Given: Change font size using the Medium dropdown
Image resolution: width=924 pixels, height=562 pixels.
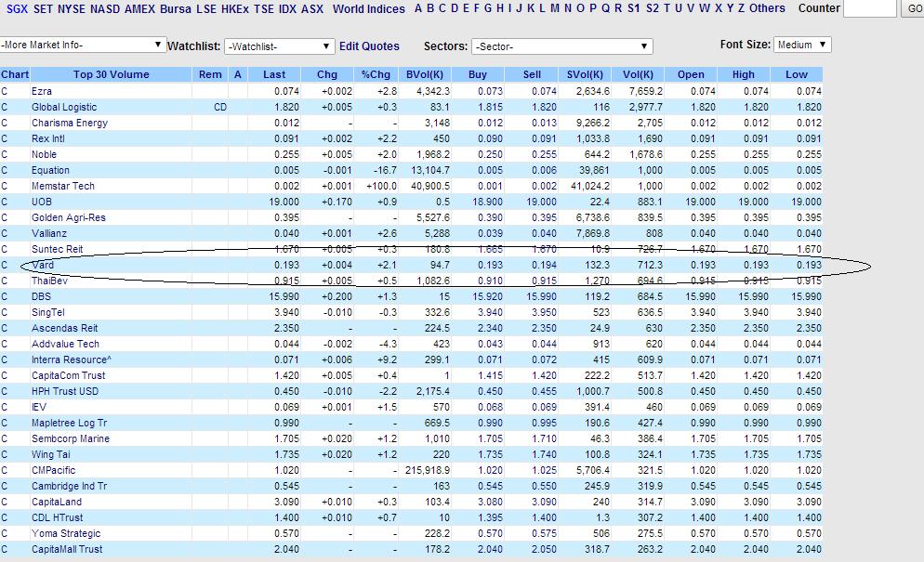Looking at the screenshot, I should tap(801, 43).
